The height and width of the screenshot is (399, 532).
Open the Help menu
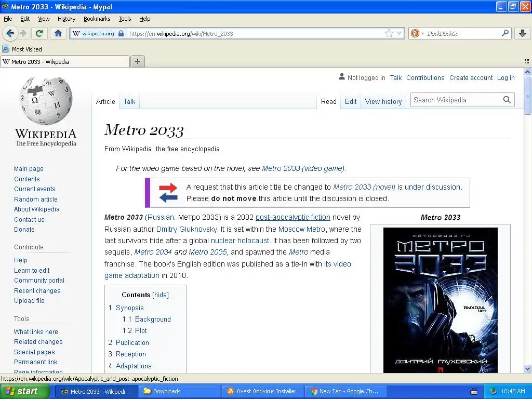point(144,19)
